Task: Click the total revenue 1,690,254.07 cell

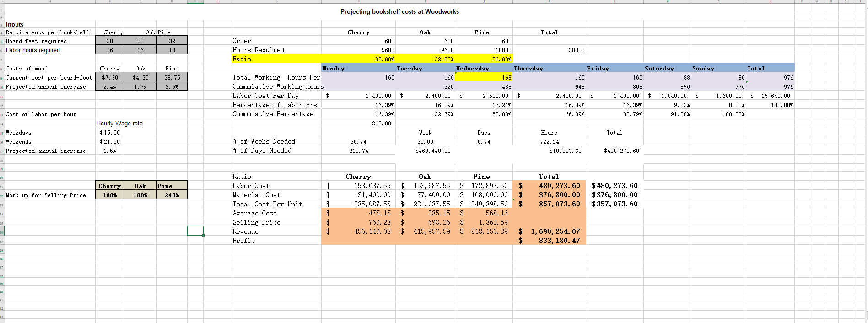Action: point(549,231)
